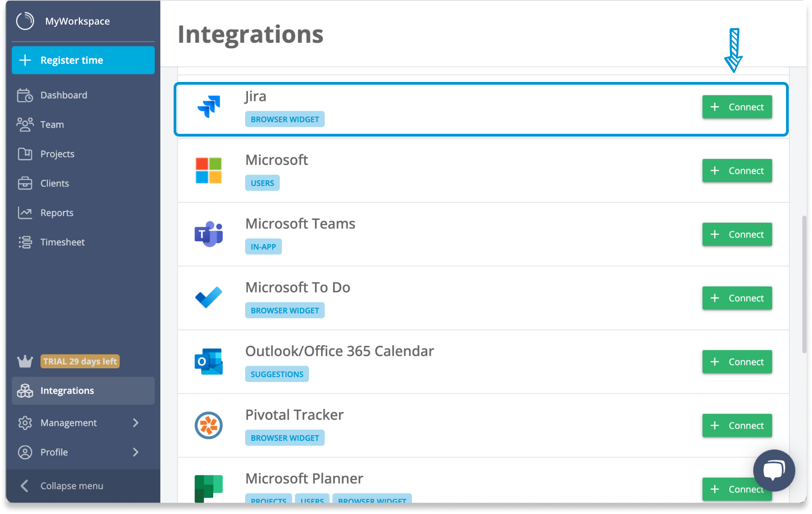Select the Integrations menu item
812x514 pixels.
tap(83, 391)
